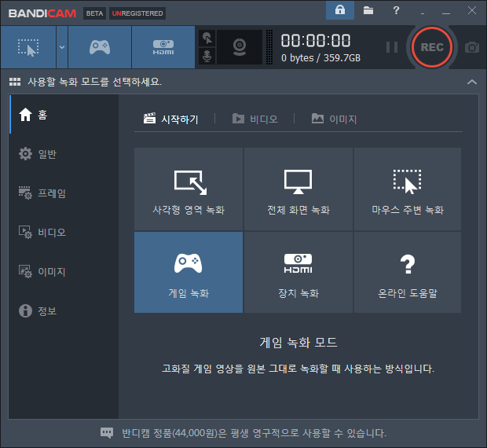Open the 비디오 sidebar settings section

[x=64, y=232]
